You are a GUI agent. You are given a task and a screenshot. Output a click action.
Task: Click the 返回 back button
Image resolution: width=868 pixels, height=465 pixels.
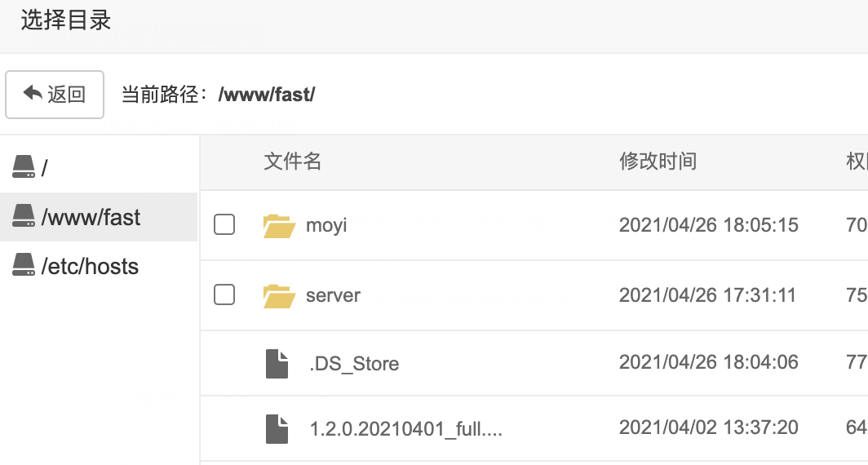tap(55, 94)
